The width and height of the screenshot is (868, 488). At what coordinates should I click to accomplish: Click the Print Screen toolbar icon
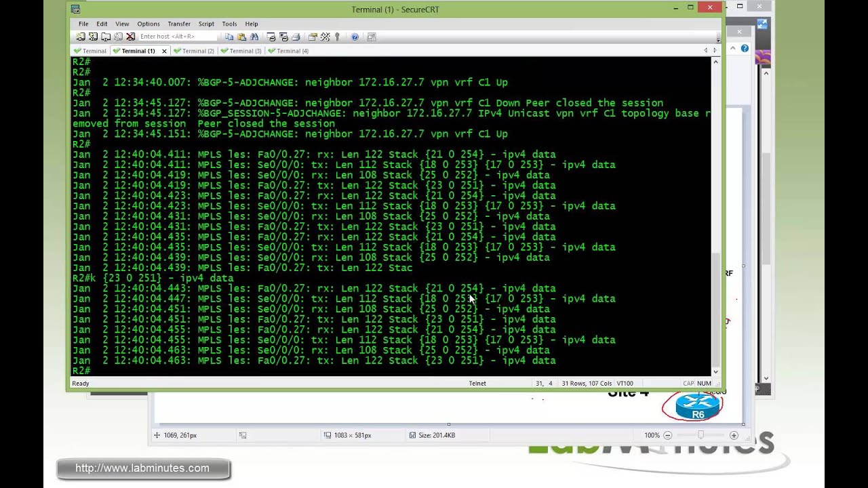pos(271,37)
